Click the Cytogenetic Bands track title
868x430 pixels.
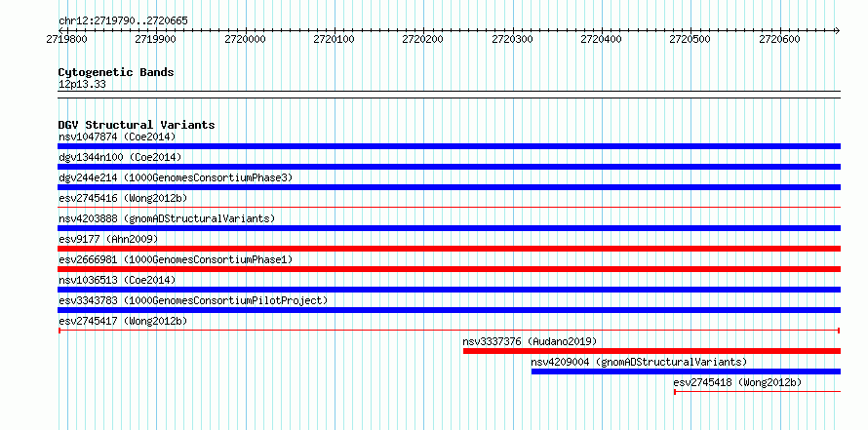[x=116, y=72]
